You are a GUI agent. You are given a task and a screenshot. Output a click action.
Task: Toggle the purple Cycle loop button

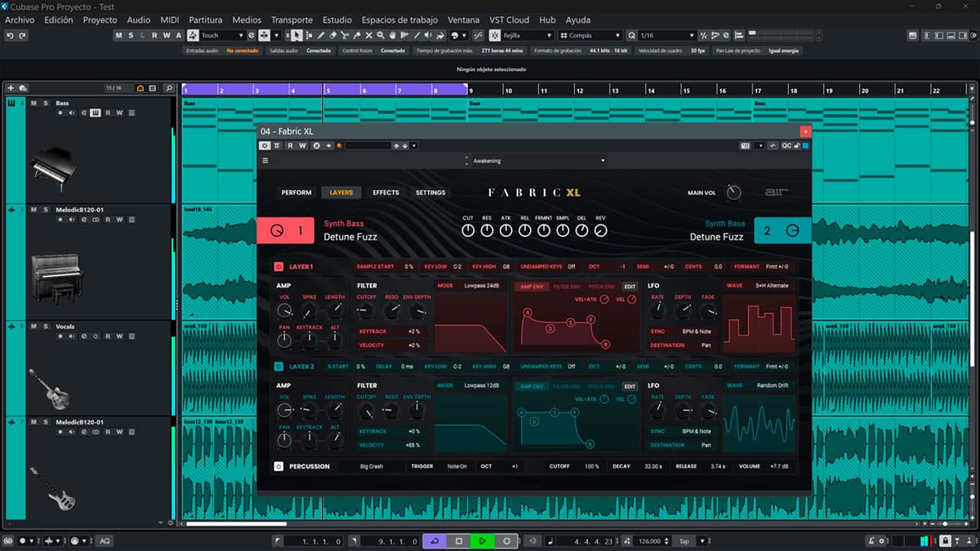435,540
